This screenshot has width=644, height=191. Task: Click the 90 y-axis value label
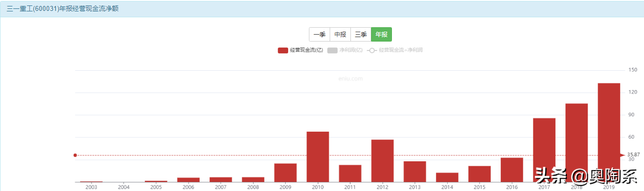coord(631,115)
